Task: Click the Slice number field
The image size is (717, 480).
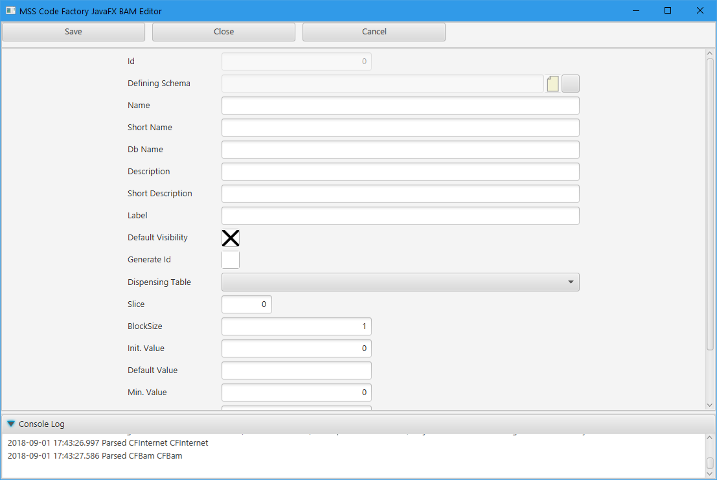Action: click(x=246, y=304)
